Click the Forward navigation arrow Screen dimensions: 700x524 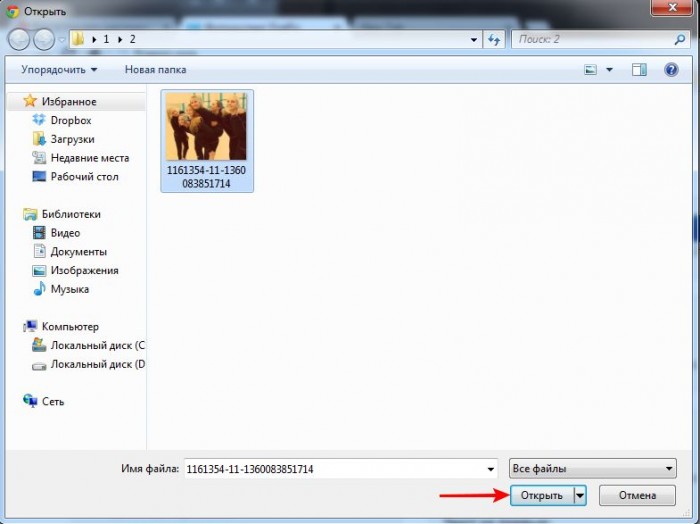pyautogui.click(x=44, y=39)
